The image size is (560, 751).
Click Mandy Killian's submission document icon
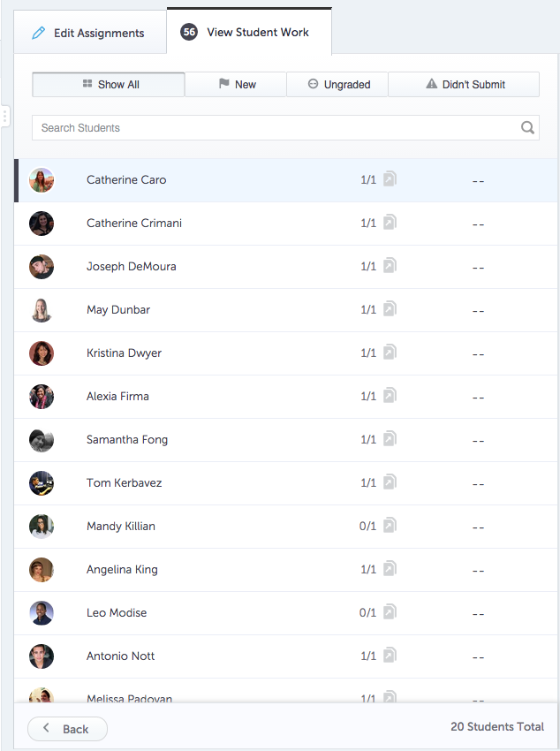[x=390, y=526]
